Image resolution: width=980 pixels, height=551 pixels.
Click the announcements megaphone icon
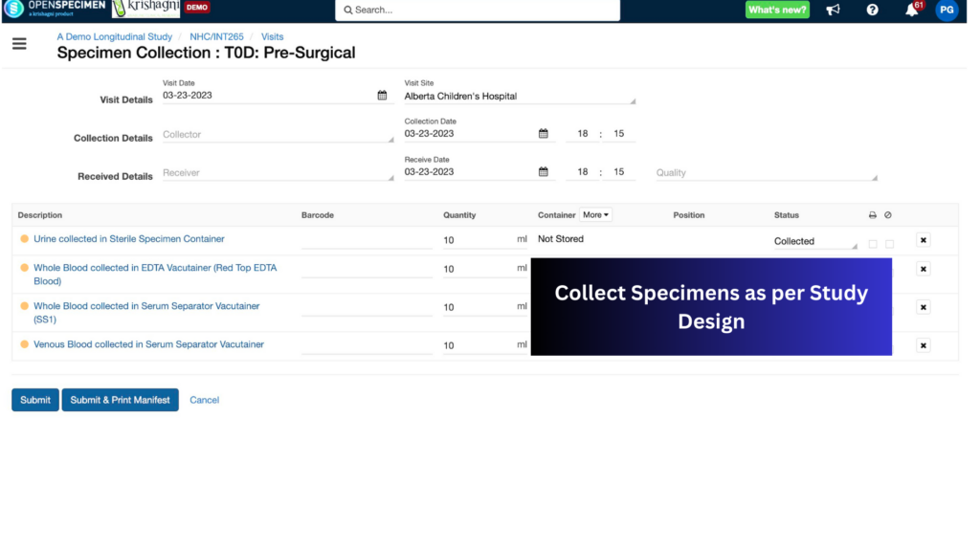click(833, 11)
